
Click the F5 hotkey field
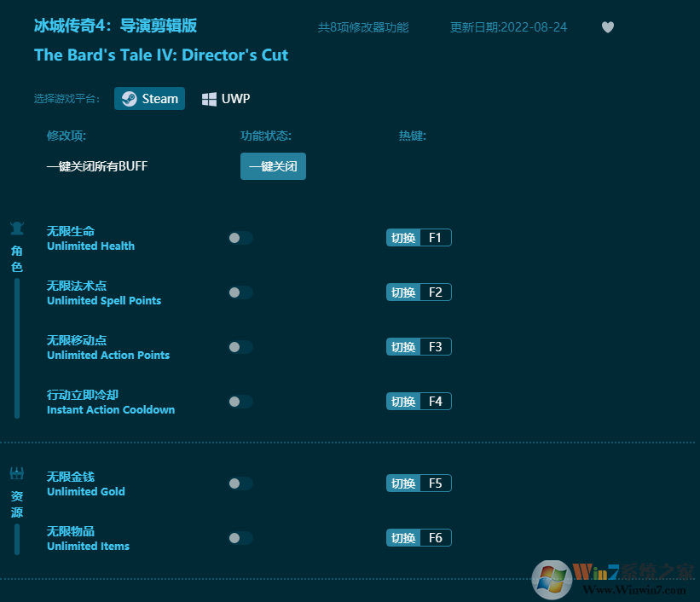pos(436,483)
